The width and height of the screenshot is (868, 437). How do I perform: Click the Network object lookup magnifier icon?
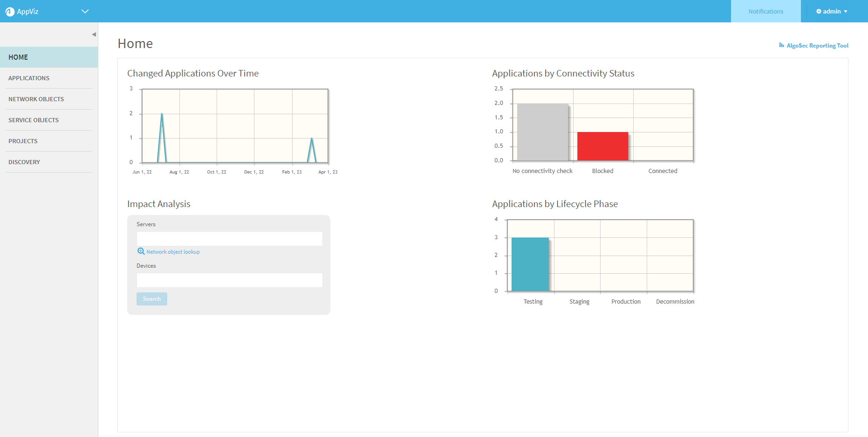(141, 251)
